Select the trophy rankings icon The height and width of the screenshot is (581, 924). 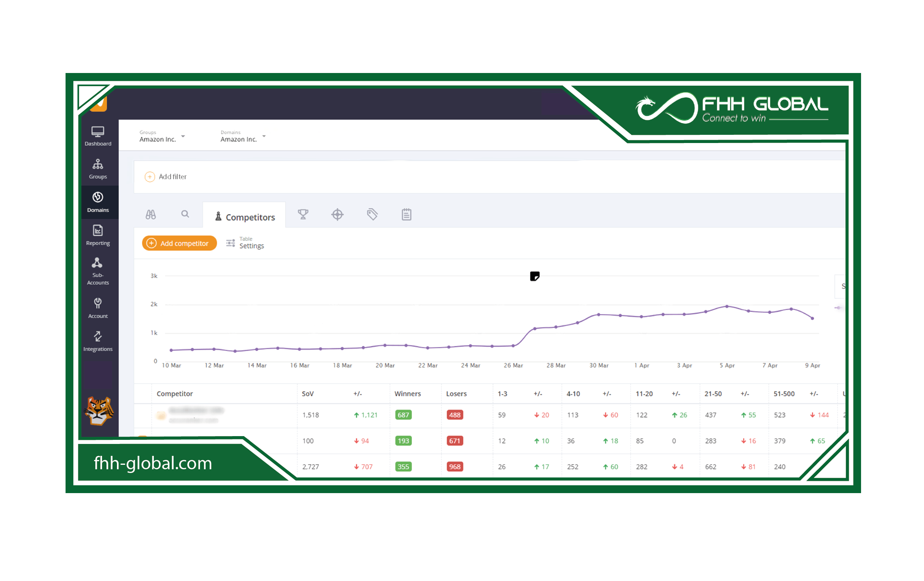tap(303, 215)
